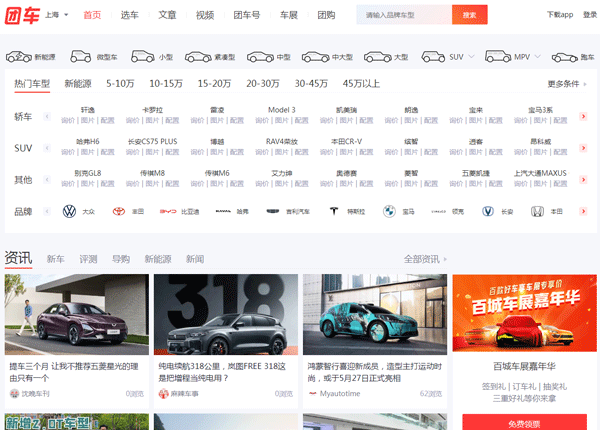
Task: Focus the brand search input field
Action: click(404, 15)
